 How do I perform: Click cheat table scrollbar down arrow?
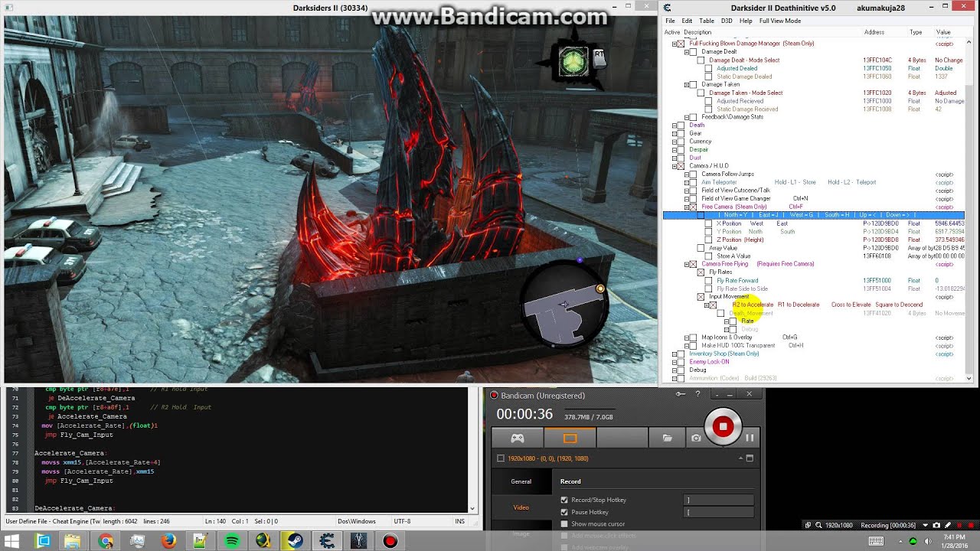pos(969,378)
